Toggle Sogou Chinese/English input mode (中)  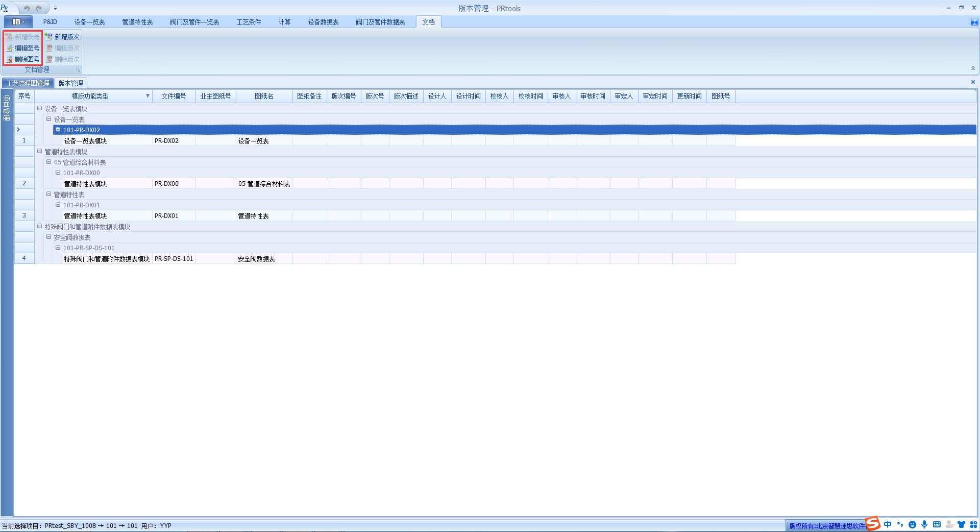(x=888, y=524)
